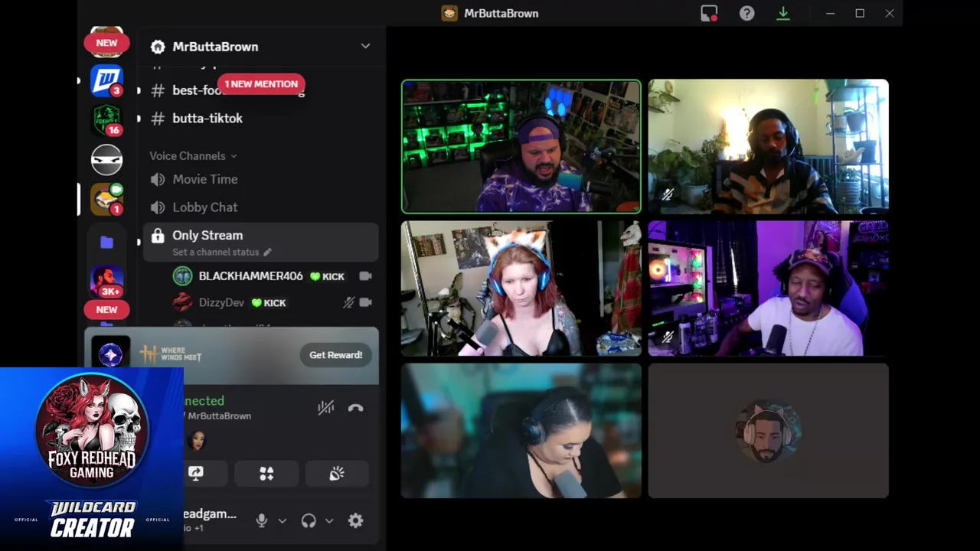Click the Where Winds Meet quest banner logo
980x551 pixels.
coord(171,354)
